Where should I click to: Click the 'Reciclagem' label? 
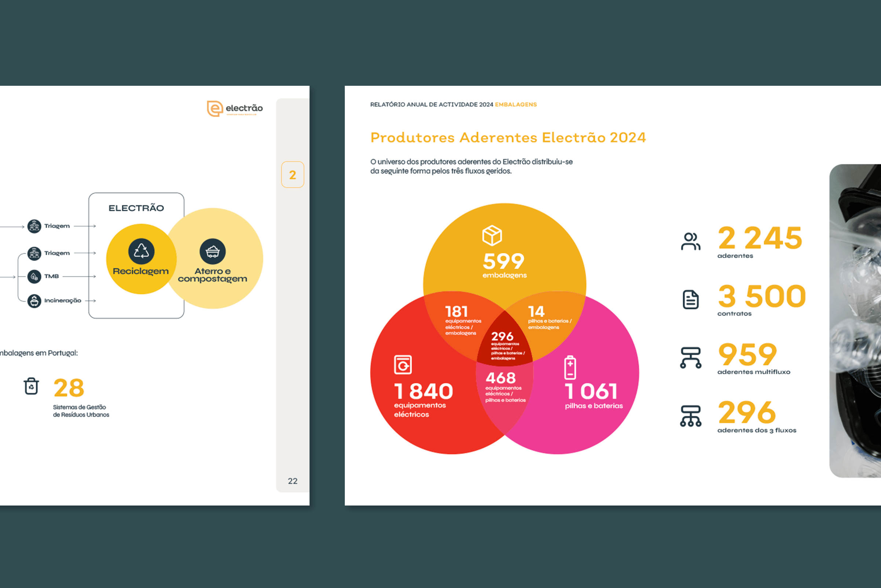(141, 271)
